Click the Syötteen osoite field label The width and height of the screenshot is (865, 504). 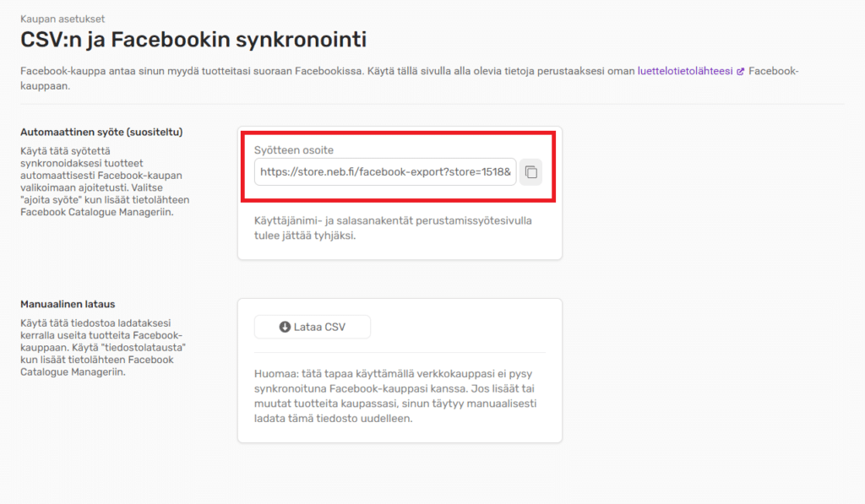point(294,150)
